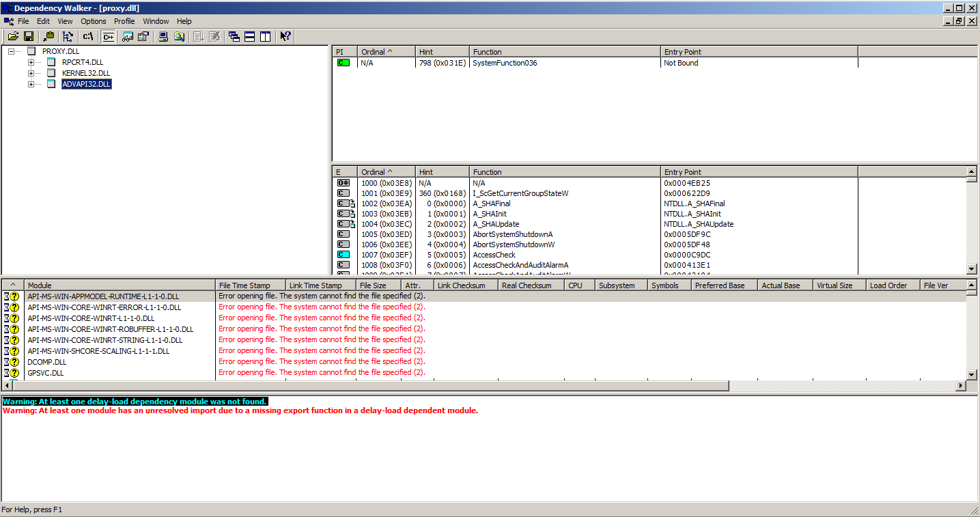Click the O# icon for ordinal 1000
This screenshot has height=517, width=980.
[x=344, y=183]
